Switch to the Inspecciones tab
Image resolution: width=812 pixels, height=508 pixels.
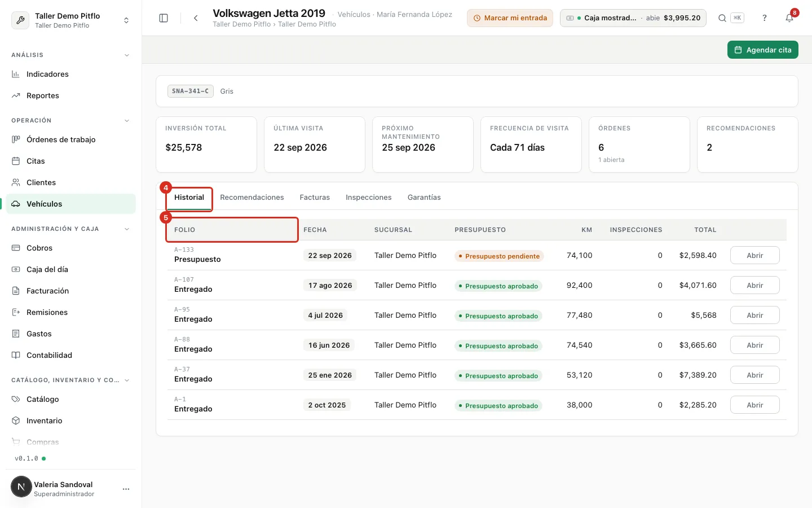click(369, 198)
